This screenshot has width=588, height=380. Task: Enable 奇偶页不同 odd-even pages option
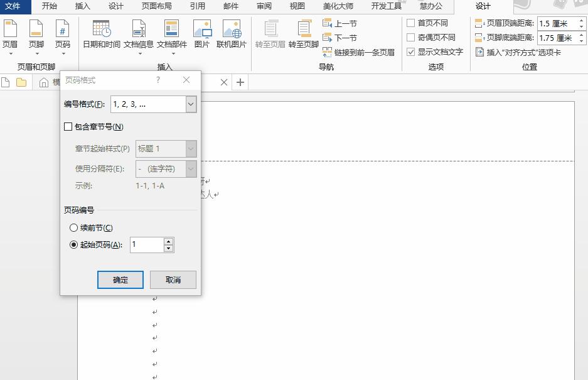pyautogui.click(x=410, y=36)
